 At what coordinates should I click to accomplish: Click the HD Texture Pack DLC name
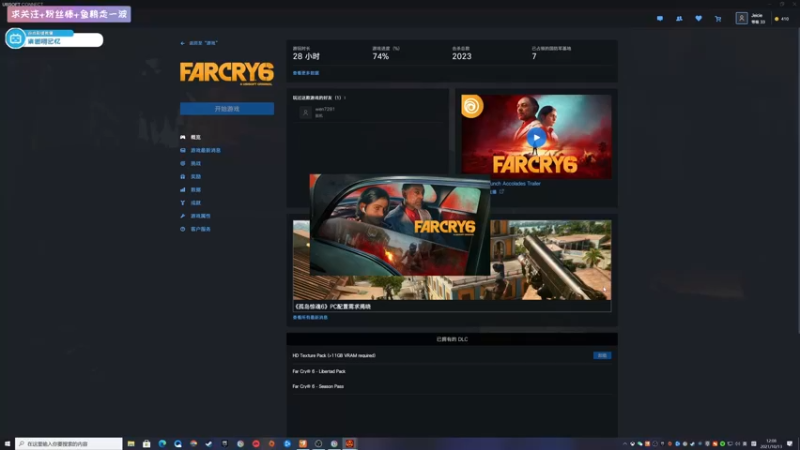click(x=334, y=356)
